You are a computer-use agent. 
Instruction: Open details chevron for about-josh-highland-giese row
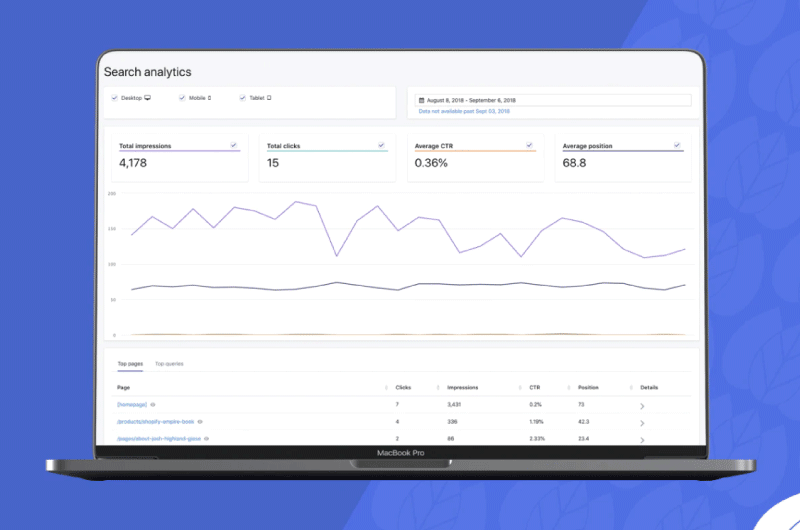(642, 440)
